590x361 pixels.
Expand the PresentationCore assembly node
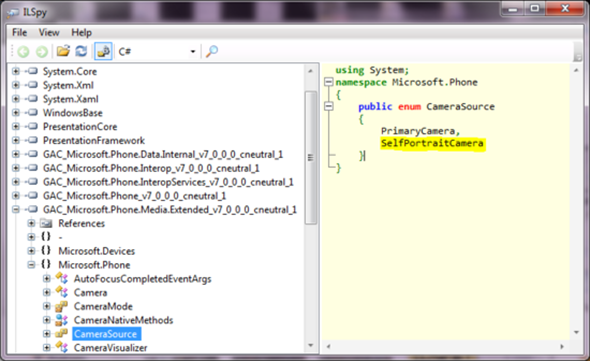coord(16,126)
